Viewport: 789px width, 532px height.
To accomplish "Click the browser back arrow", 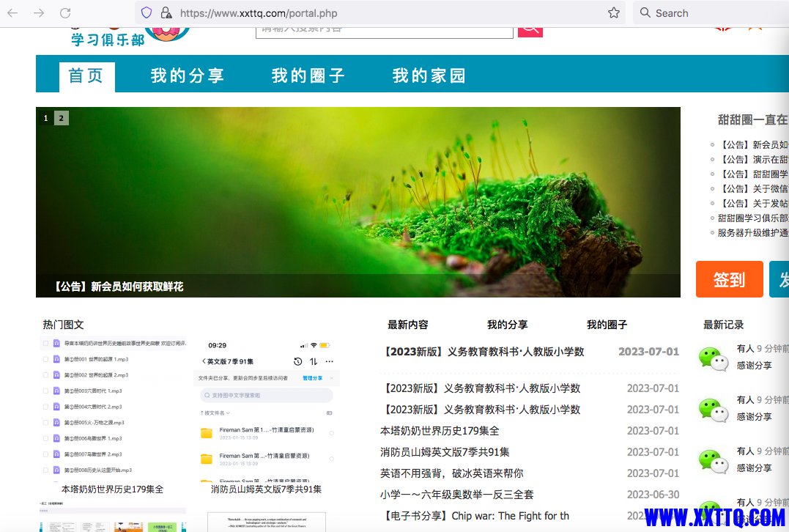I will (12, 13).
